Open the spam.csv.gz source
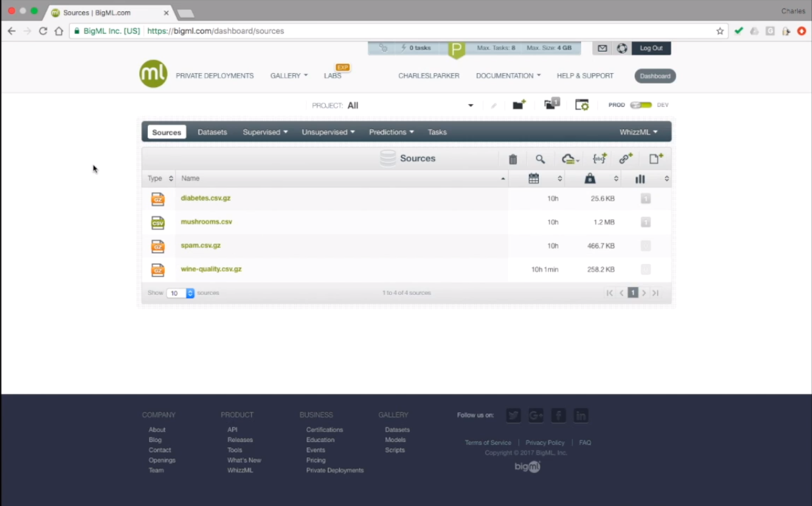Image resolution: width=812 pixels, height=506 pixels. point(201,245)
